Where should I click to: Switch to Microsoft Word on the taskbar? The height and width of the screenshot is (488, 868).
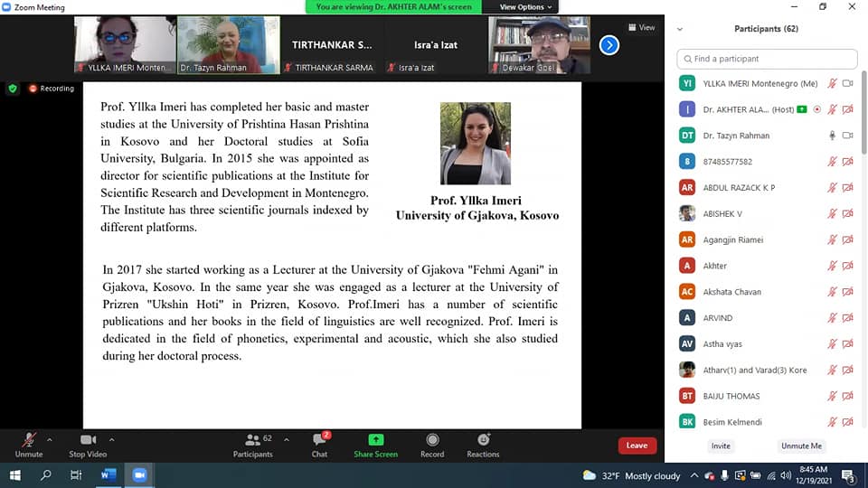pos(108,475)
